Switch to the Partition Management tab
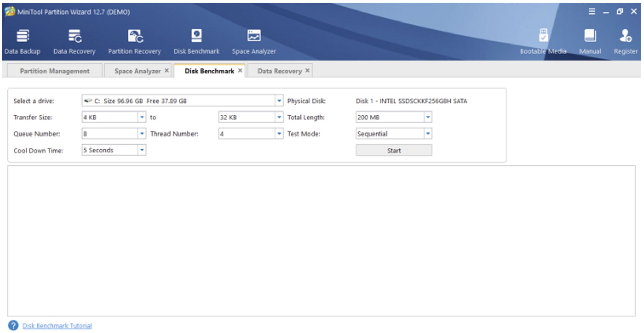The width and height of the screenshot is (644, 333). pyautogui.click(x=55, y=71)
